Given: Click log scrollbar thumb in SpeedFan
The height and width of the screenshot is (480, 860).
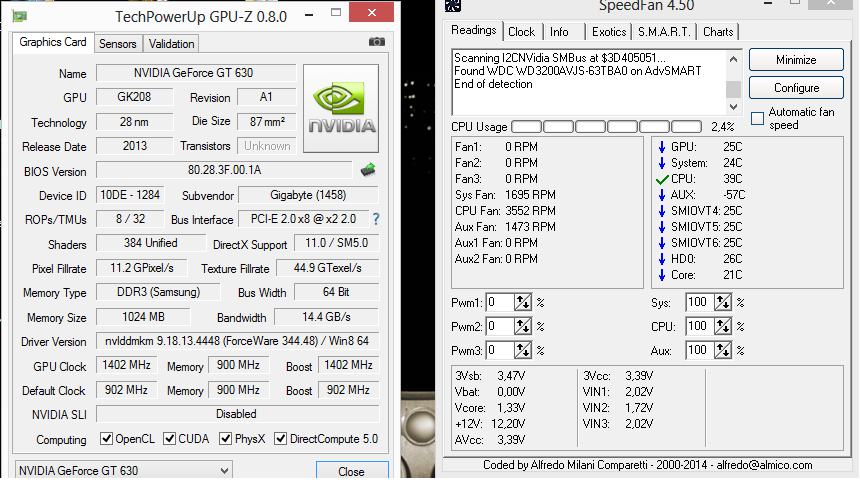Looking at the screenshot, I should 733,88.
